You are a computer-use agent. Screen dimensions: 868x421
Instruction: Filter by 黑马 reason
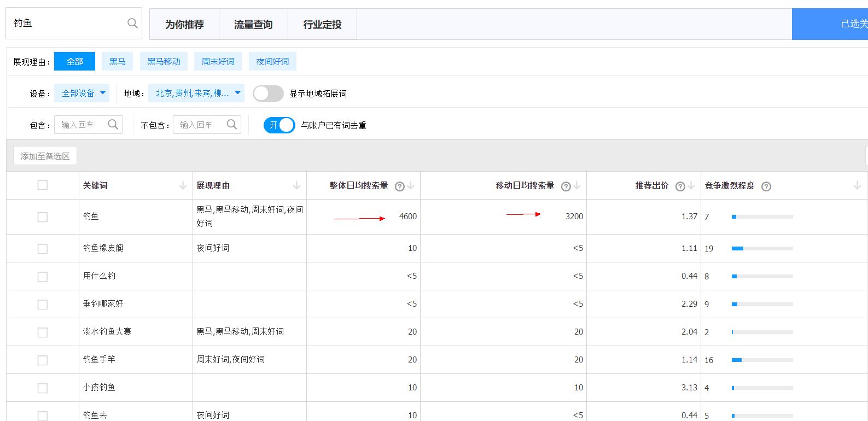(x=118, y=61)
